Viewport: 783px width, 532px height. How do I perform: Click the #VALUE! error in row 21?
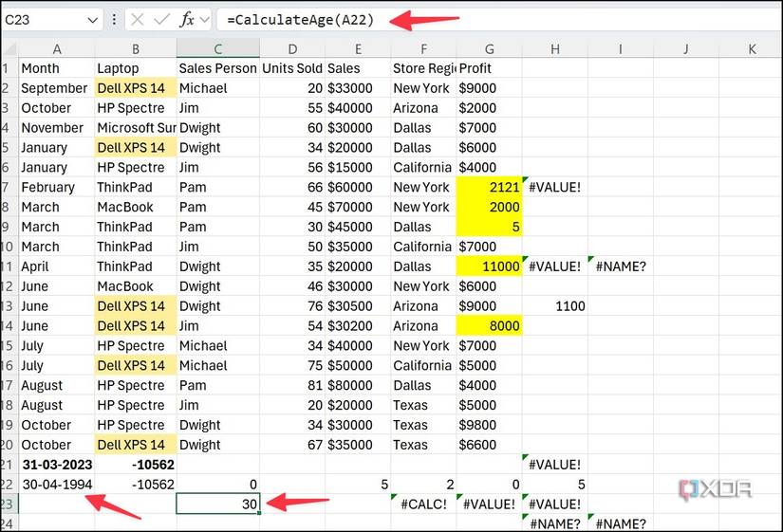[x=555, y=465]
